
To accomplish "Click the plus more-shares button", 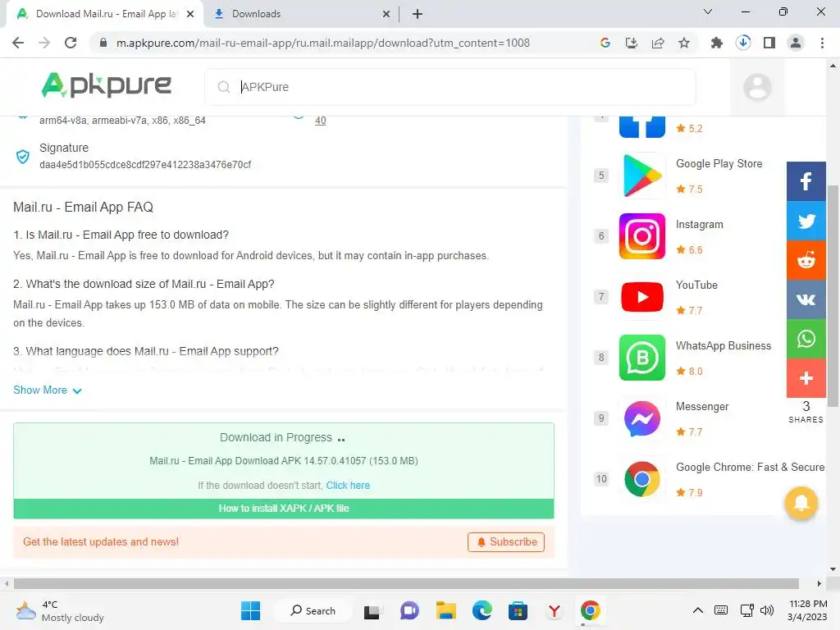I will point(806,378).
